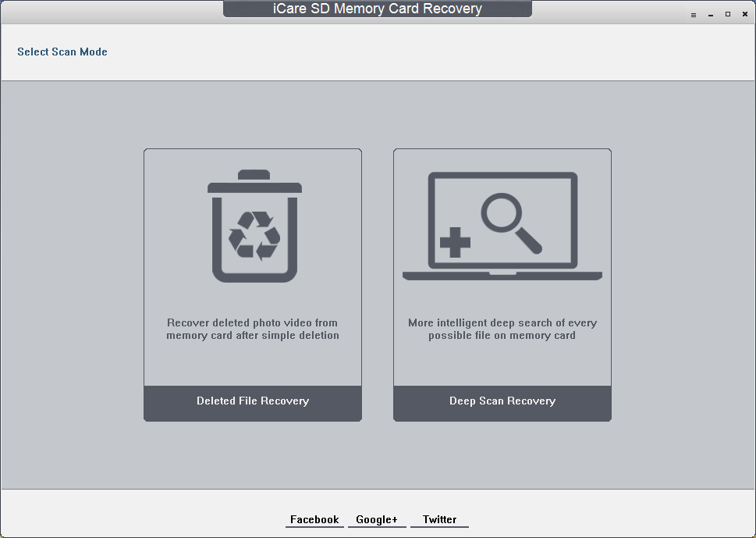Click the recycle bin trash icon
756x538 pixels.
[254, 226]
